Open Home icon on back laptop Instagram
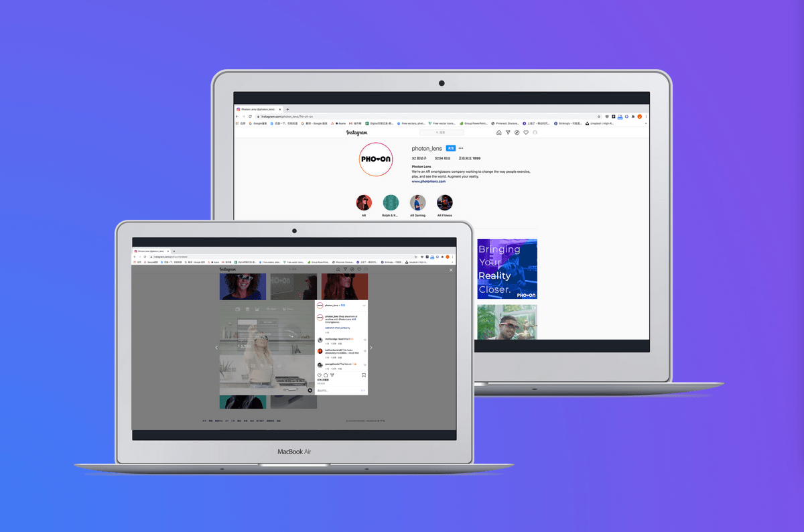The height and width of the screenshot is (532, 804). pyautogui.click(x=499, y=133)
